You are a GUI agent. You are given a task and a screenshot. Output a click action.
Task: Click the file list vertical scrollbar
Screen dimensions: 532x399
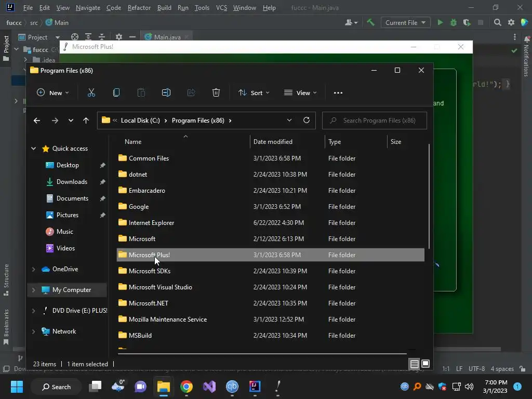(x=429, y=197)
